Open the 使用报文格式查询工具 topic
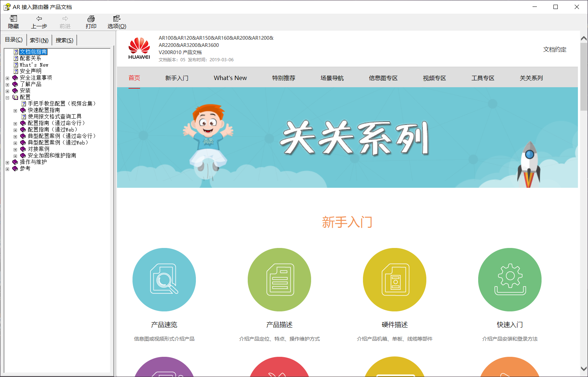Screen dimensions: 588x377 [55, 117]
